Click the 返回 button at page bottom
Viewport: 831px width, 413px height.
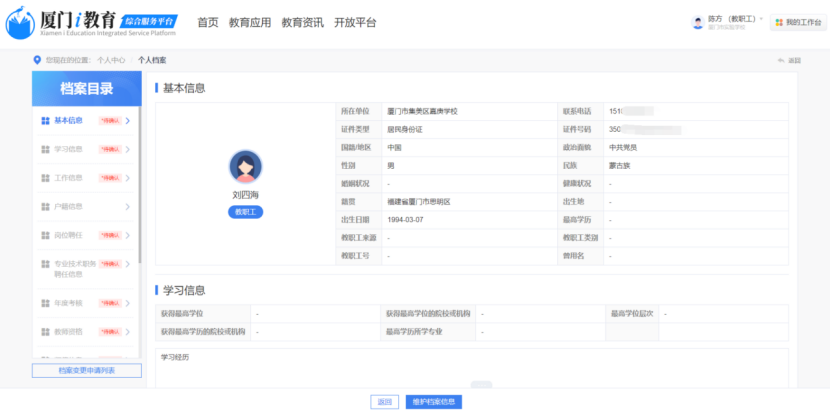384,402
